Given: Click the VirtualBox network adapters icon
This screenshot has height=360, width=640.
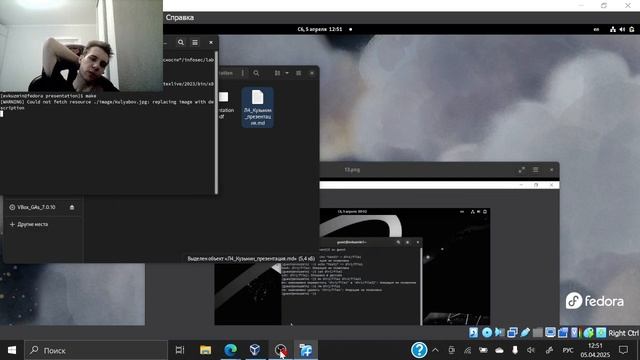Looking at the screenshot, I should point(512,333).
